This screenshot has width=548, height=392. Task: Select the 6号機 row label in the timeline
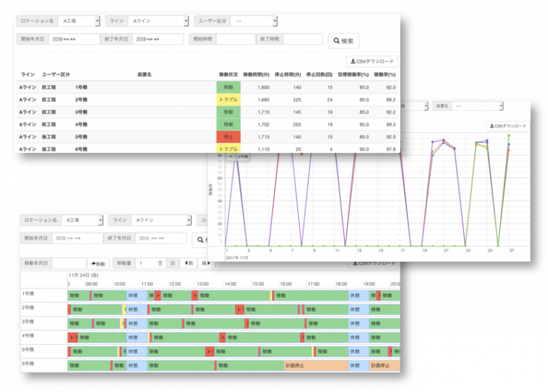(x=28, y=363)
